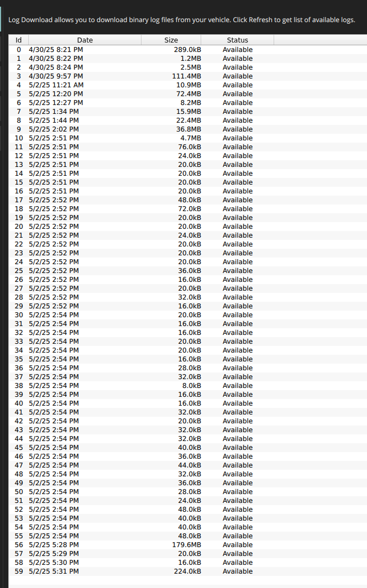This screenshot has width=367, height=588.
Task: Select log 4 dated 5/2/25 11:21 AM
Action: (188, 85)
